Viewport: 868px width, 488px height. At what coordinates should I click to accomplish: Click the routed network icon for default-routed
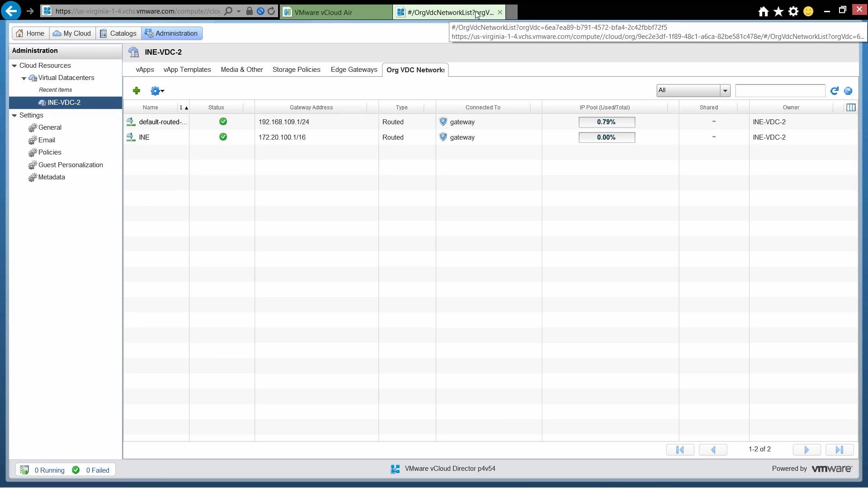[131, 122]
